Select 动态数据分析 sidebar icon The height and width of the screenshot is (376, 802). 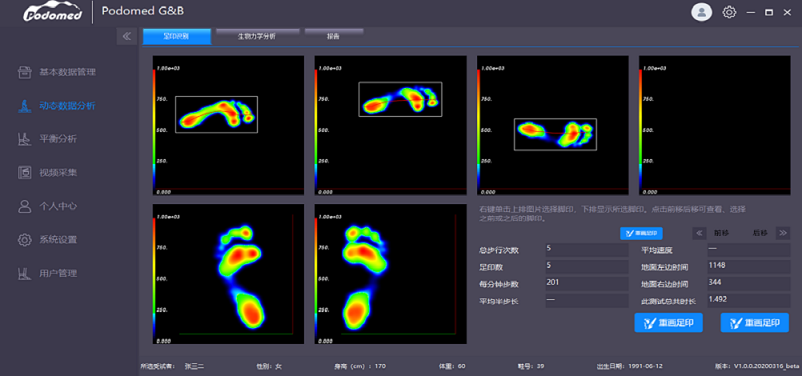tap(24, 106)
